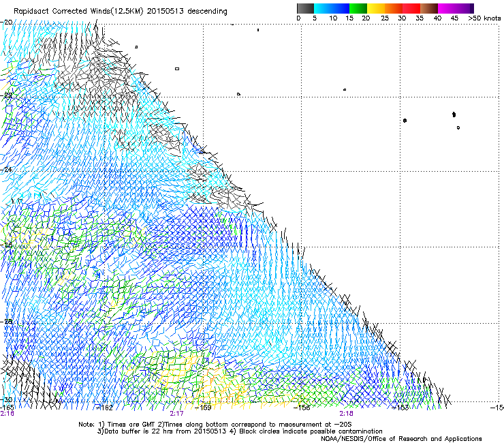This screenshot has height=443, width=504.
Task: Select the yellow 20-25 knots legend color
Action: [376, 8]
